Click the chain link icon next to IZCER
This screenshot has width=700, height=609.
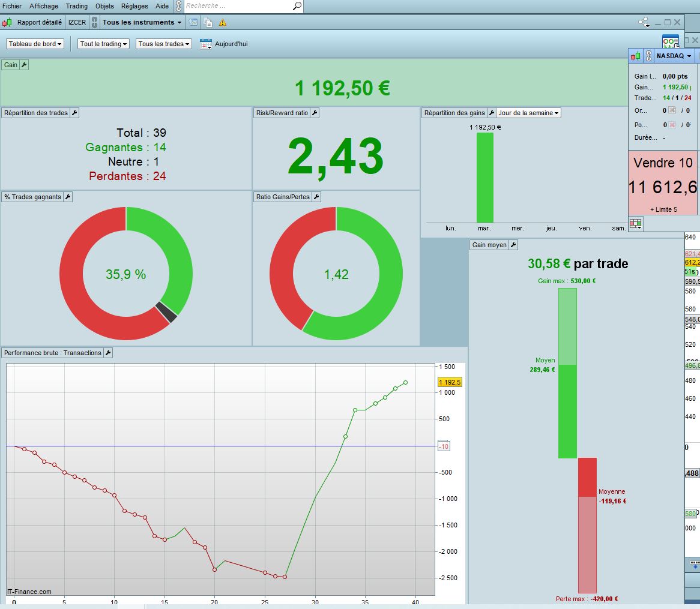(x=95, y=22)
